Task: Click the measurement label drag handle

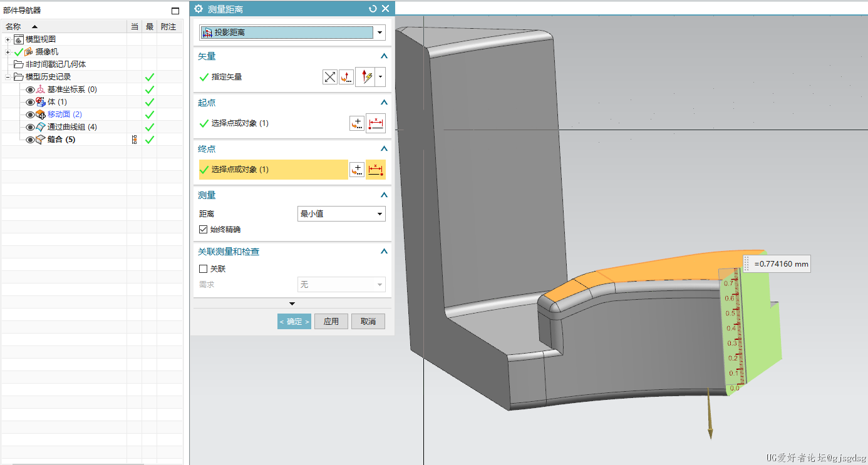Action: [747, 264]
